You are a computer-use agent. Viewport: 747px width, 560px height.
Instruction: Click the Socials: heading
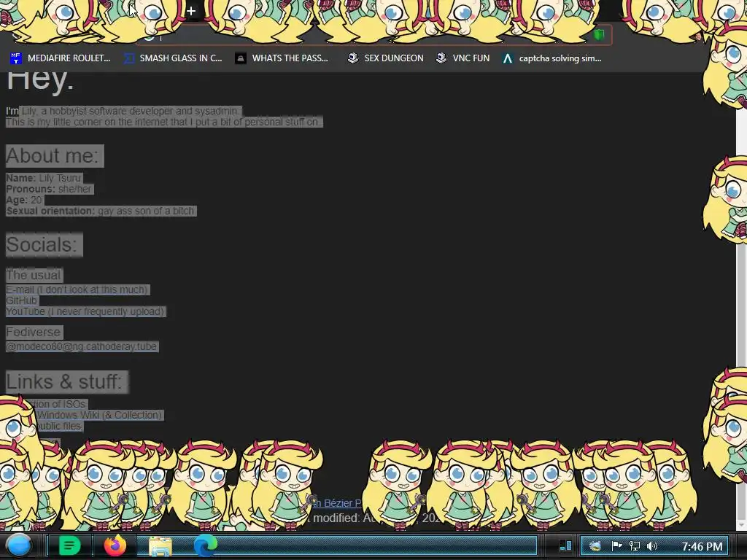(44, 245)
